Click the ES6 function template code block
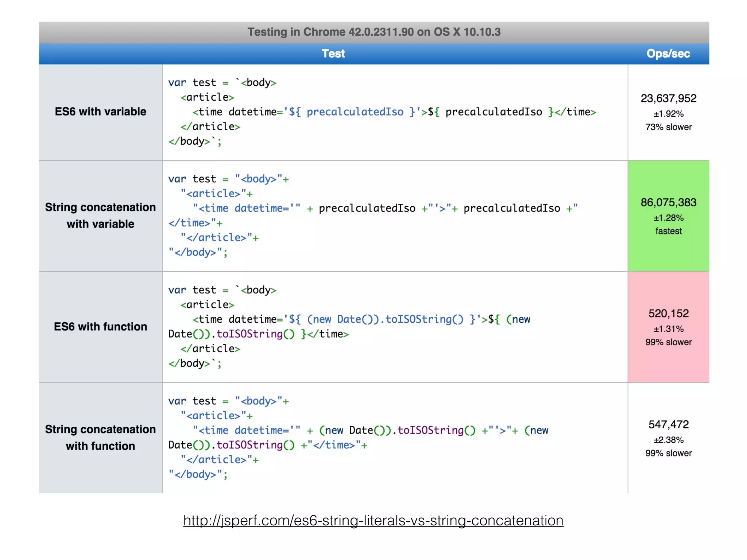This screenshot has width=747, height=560. [349, 327]
